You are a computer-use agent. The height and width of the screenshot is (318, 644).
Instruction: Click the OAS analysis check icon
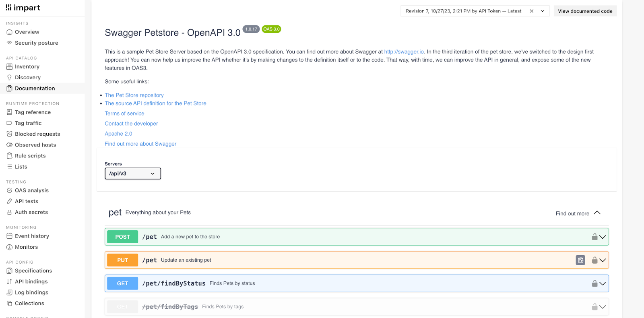coord(9,190)
